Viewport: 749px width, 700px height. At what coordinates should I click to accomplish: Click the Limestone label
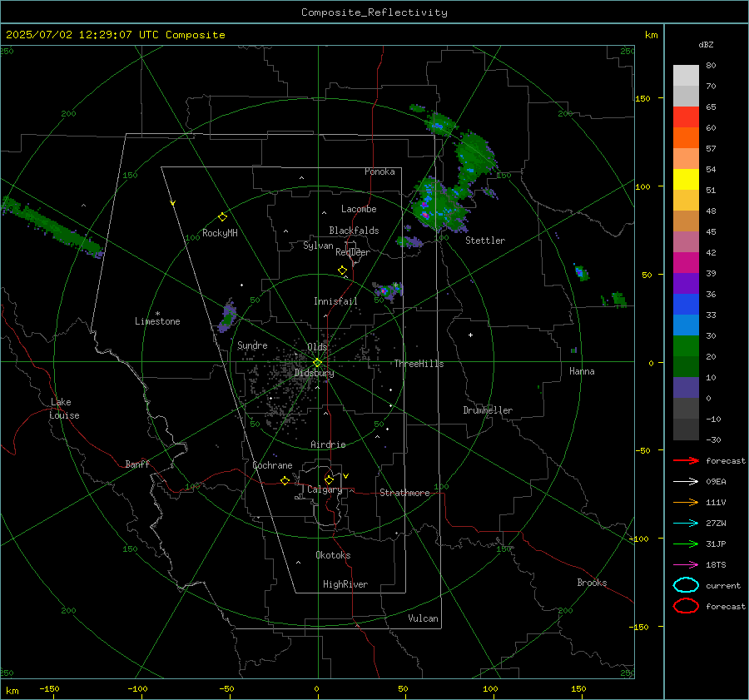[x=157, y=321]
